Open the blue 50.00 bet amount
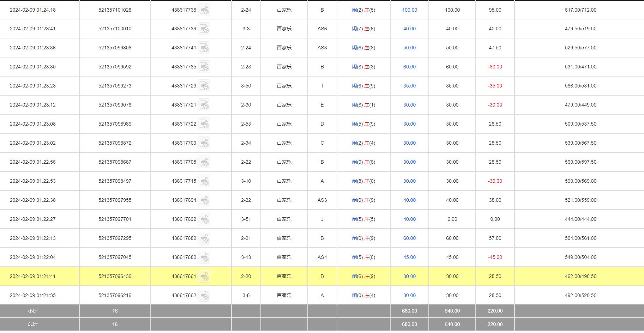The width and height of the screenshot is (644, 333). tap(410, 48)
